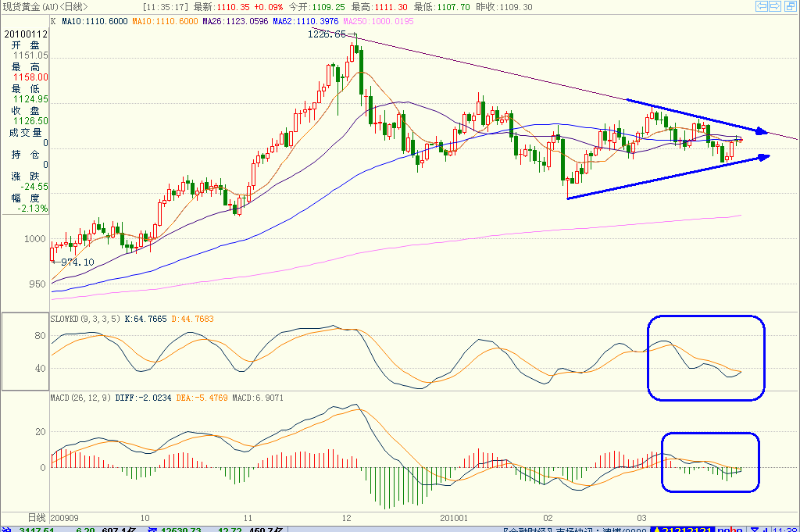
Task: Click the 950 price axis label
Action: (37, 284)
